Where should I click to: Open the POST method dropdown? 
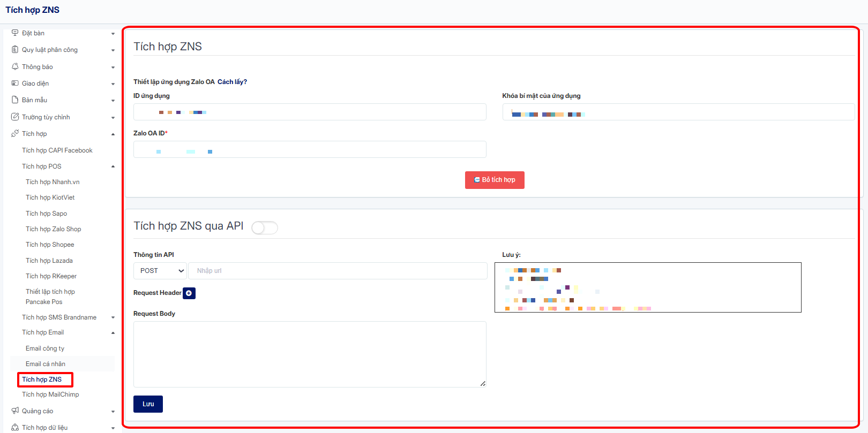160,271
